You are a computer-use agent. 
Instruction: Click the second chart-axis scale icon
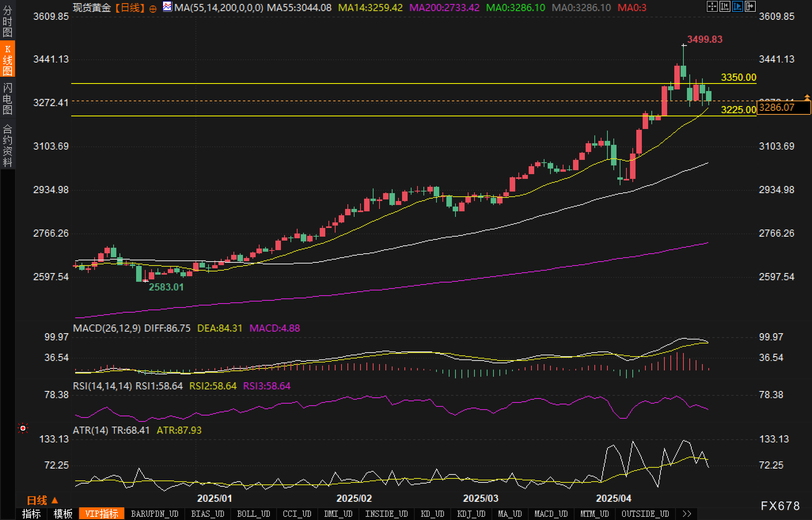coord(725,6)
